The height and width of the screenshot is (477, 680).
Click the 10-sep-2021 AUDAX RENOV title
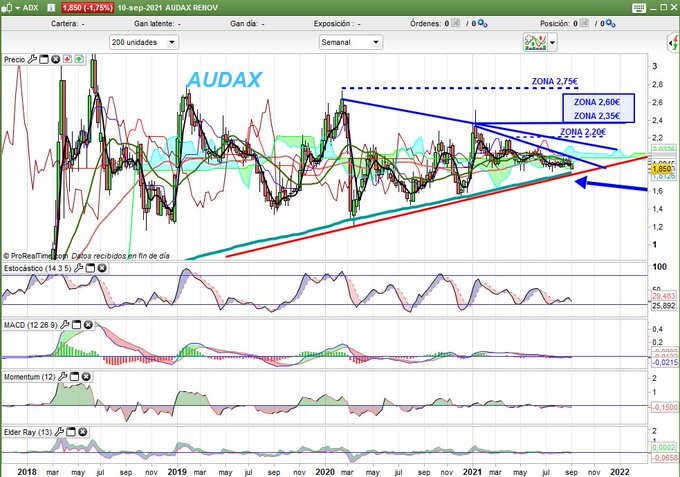[167, 8]
